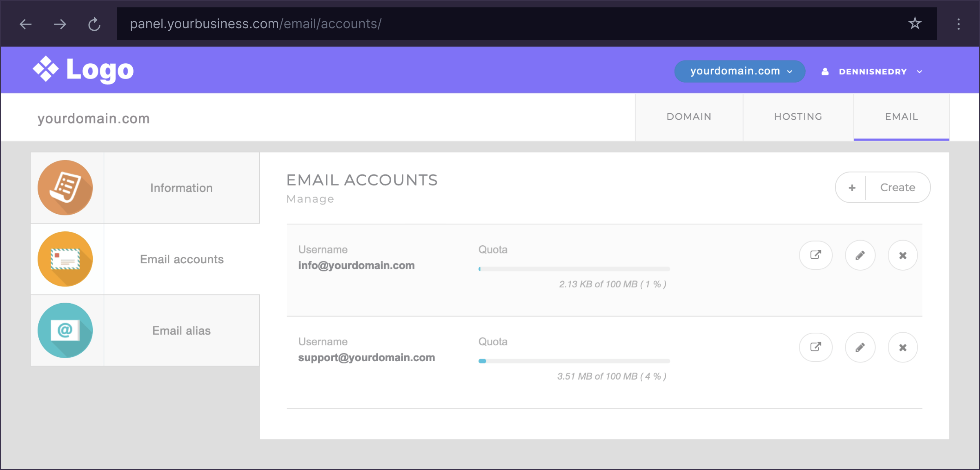This screenshot has height=470, width=980.
Task: Open browser three-dot options menu
Action: tap(958, 24)
